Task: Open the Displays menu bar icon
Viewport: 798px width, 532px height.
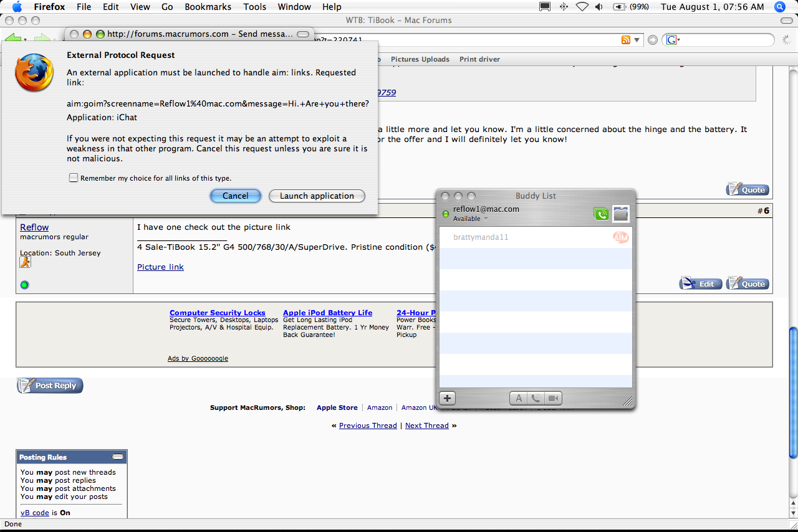Action: click(545, 7)
